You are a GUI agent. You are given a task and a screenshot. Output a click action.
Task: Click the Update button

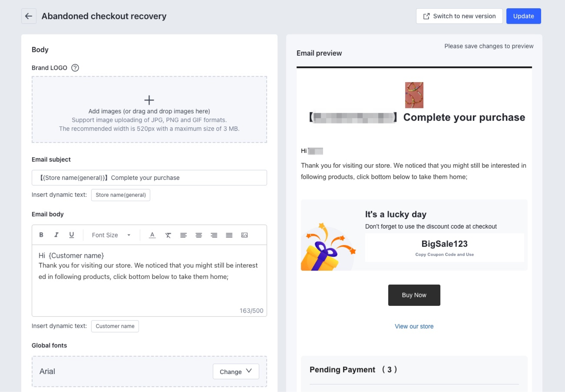(523, 16)
